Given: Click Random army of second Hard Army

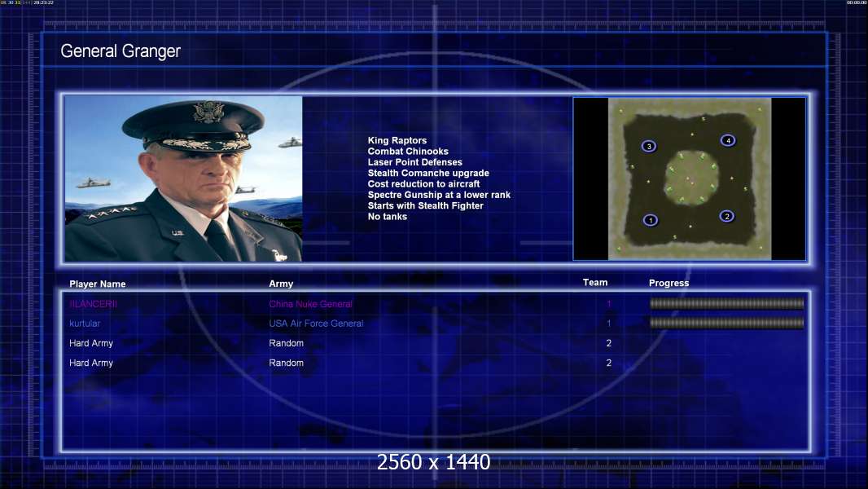Looking at the screenshot, I should (x=286, y=363).
